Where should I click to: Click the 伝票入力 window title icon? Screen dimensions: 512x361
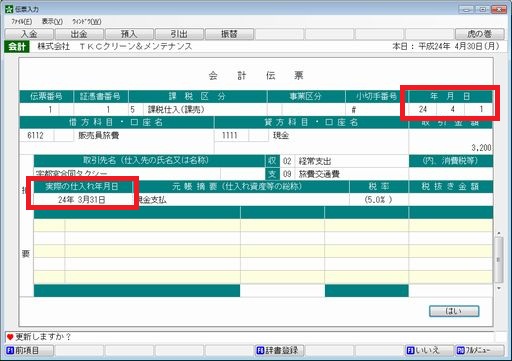click(x=9, y=9)
